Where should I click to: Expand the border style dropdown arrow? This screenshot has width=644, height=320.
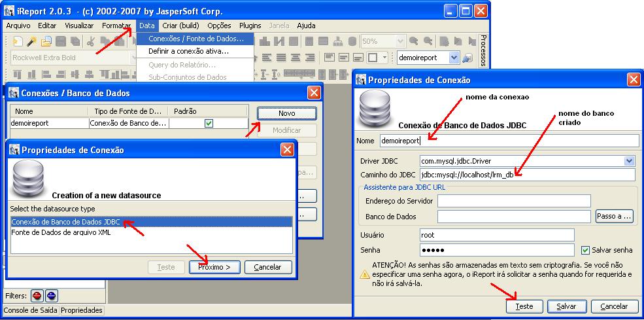click(x=384, y=58)
